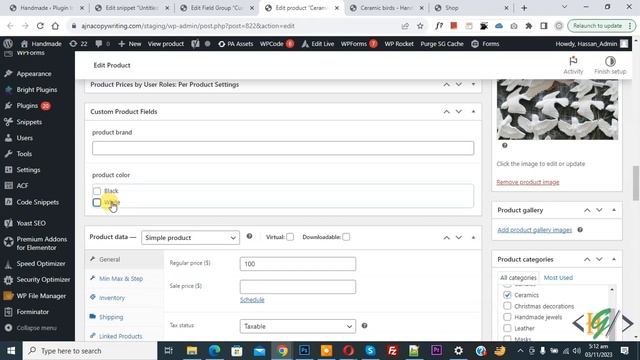The height and width of the screenshot is (360, 640).
Task: Open the Finish setup panel
Action: click(x=610, y=65)
